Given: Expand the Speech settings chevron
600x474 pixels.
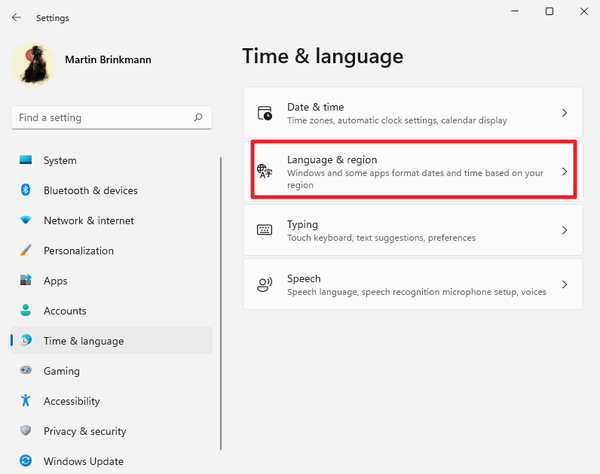Looking at the screenshot, I should 564,285.
